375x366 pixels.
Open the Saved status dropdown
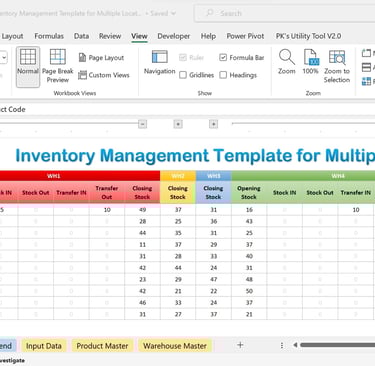point(174,13)
